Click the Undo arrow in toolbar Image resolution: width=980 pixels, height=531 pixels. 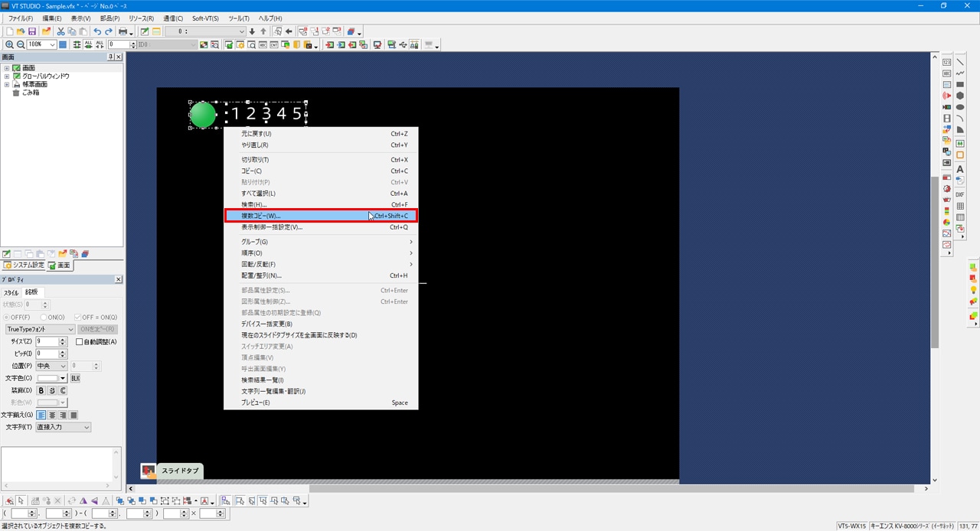click(x=97, y=31)
